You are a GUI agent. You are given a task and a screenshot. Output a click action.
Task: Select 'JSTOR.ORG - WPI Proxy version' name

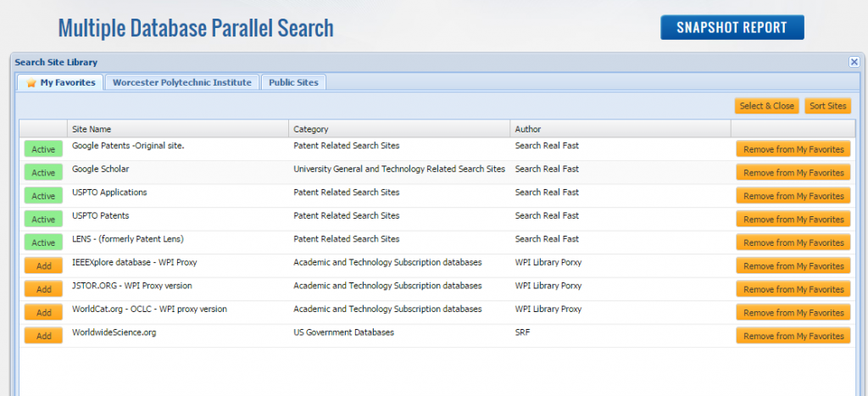(x=132, y=285)
